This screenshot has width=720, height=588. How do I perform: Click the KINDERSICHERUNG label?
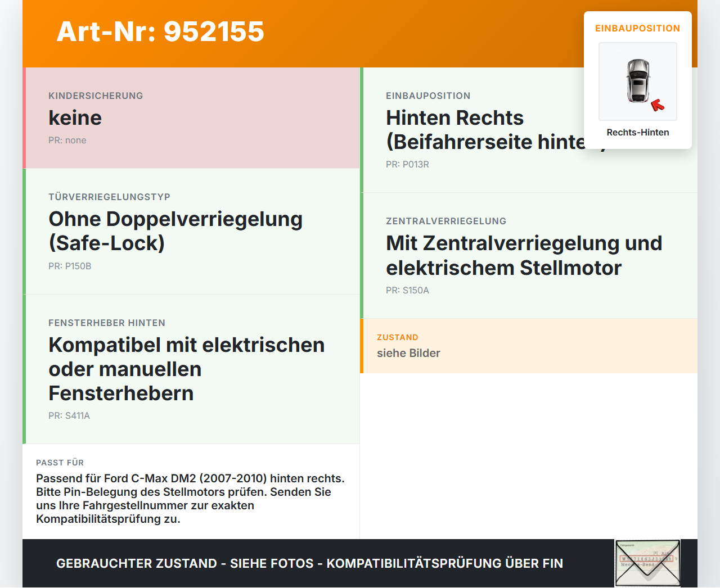(96, 96)
